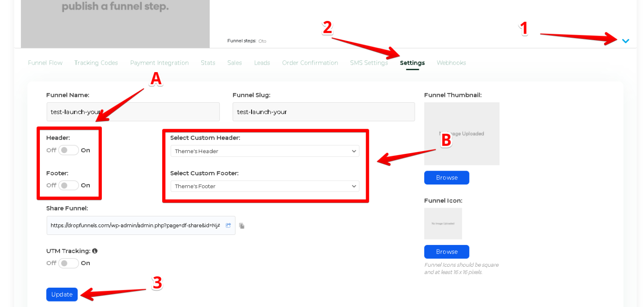Click the UTM Tracking info icon
644x307 pixels.
[x=94, y=250]
